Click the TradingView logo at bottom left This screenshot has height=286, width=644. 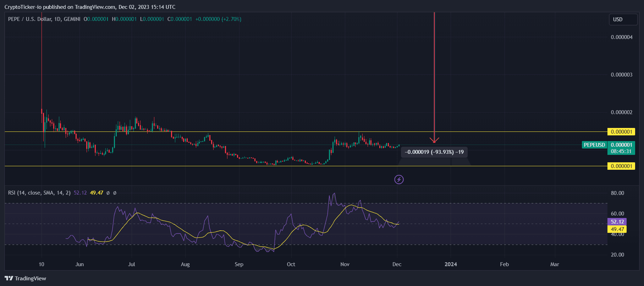tap(26, 278)
